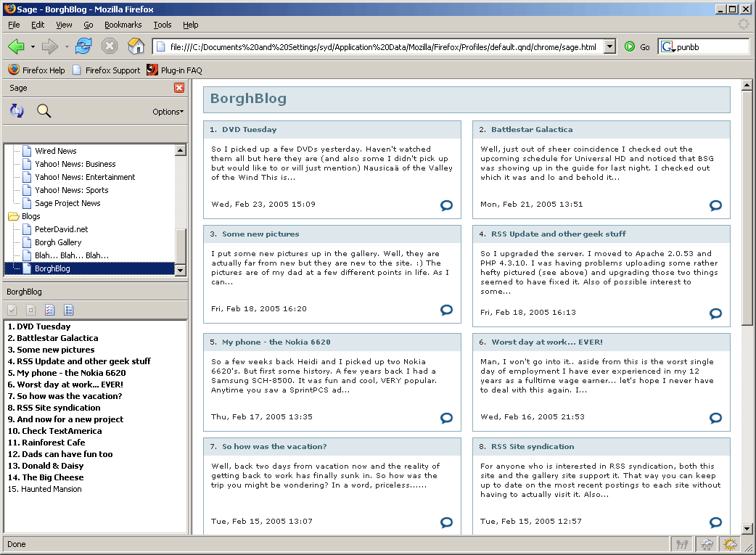Open the Plug-in FAQ bookmark

(x=175, y=70)
